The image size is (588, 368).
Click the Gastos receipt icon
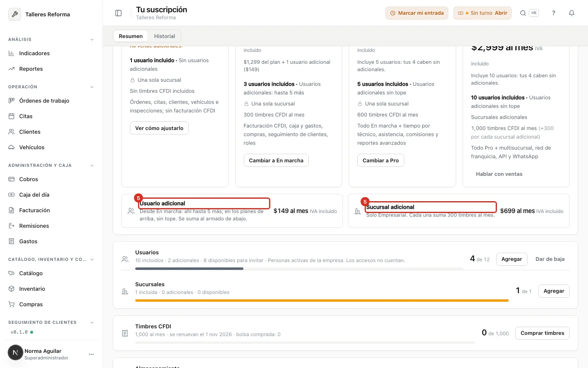tap(11, 241)
